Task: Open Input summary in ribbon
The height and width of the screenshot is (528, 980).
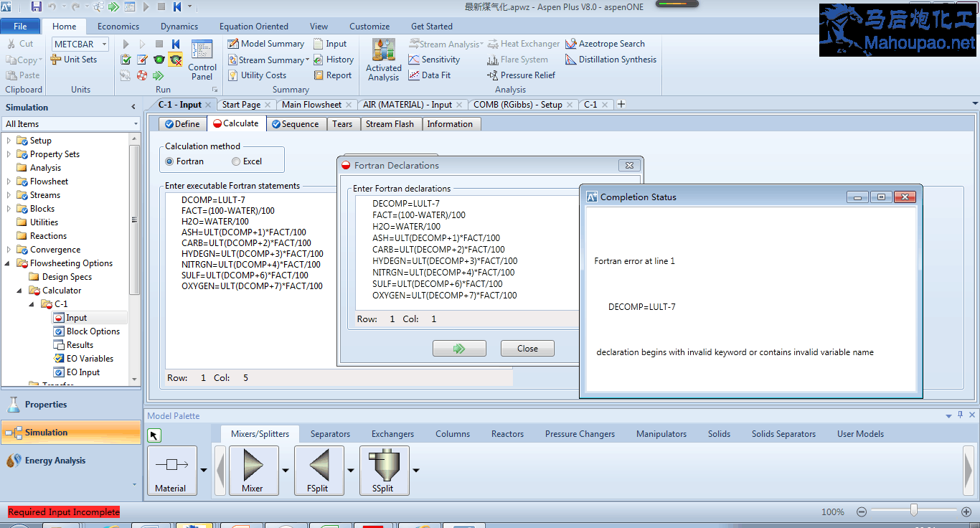Action: click(x=330, y=44)
